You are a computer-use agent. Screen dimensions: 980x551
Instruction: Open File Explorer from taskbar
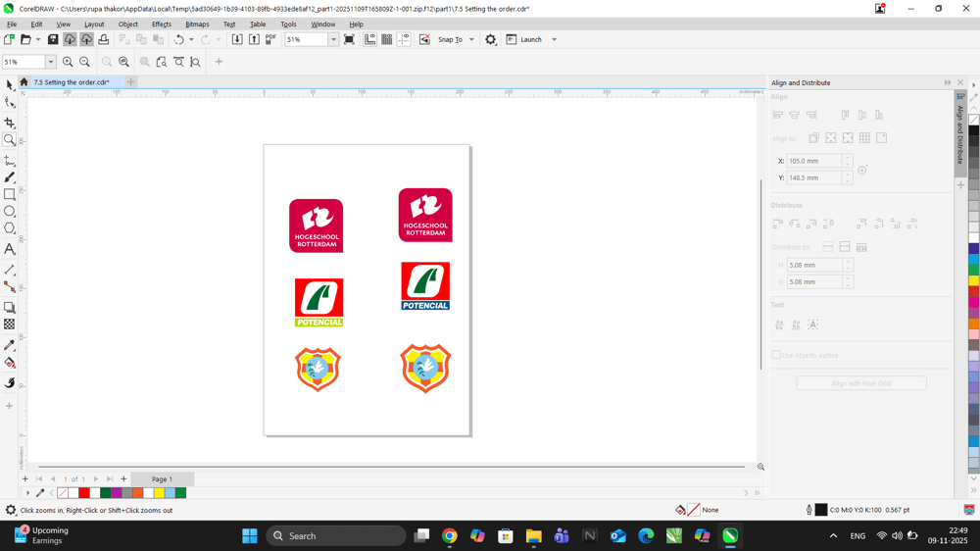point(533,536)
